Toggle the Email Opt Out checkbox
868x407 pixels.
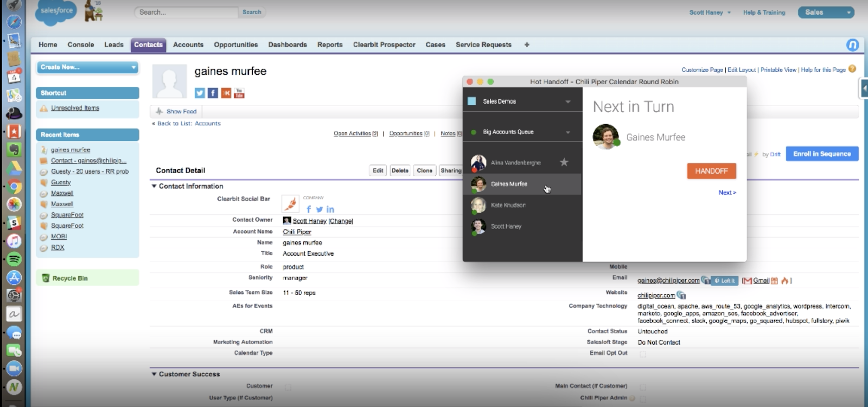click(x=643, y=354)
